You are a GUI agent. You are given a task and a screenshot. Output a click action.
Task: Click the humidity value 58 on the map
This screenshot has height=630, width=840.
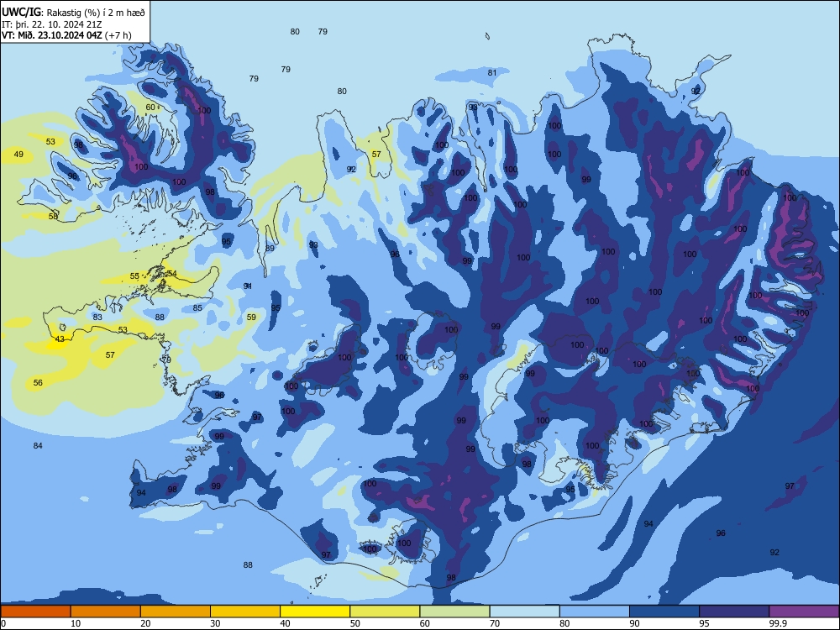point(53,217)
